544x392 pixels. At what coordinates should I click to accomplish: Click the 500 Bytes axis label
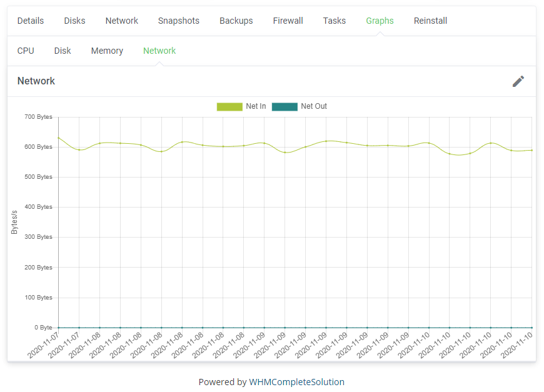[38, 177]
